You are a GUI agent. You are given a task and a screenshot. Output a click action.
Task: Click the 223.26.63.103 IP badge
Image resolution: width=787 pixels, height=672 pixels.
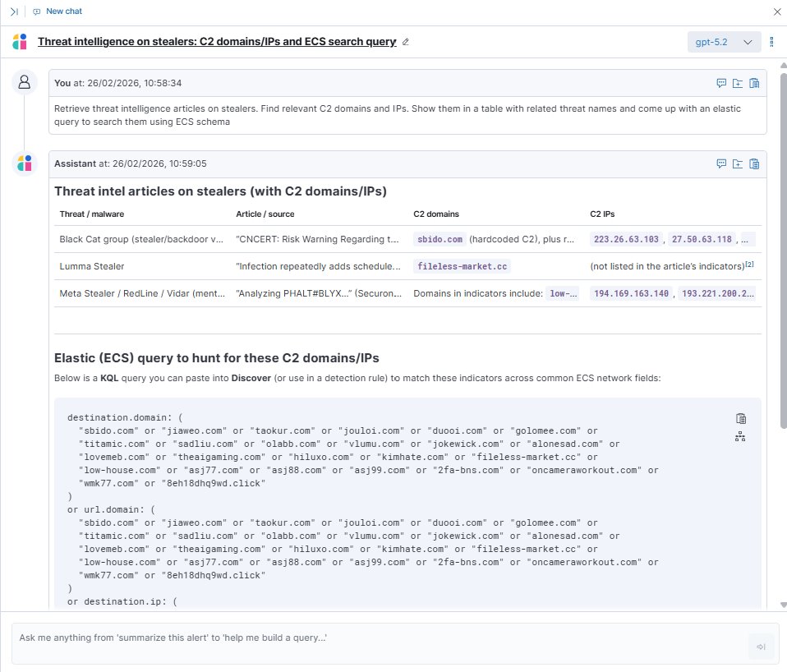(626, 239)
